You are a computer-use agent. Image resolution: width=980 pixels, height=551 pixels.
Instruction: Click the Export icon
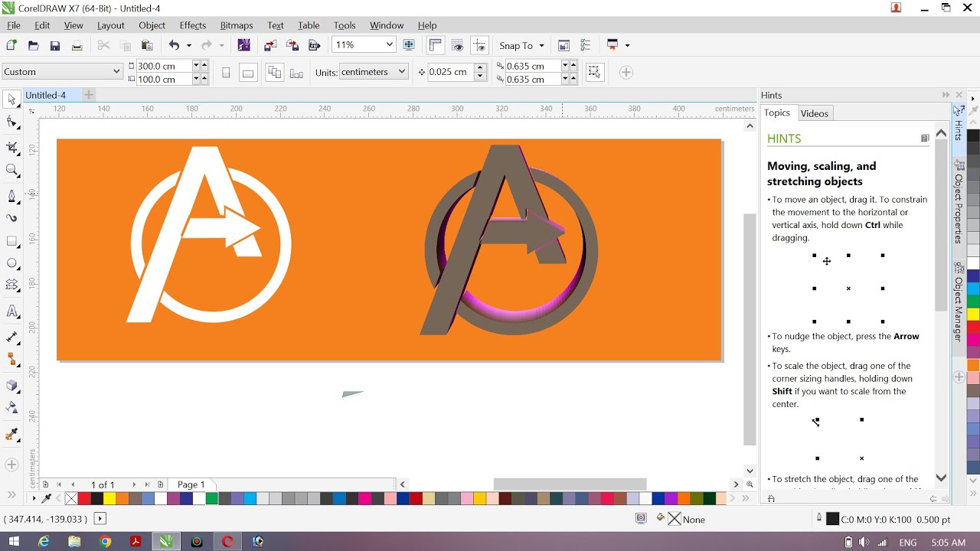[292, 45]
